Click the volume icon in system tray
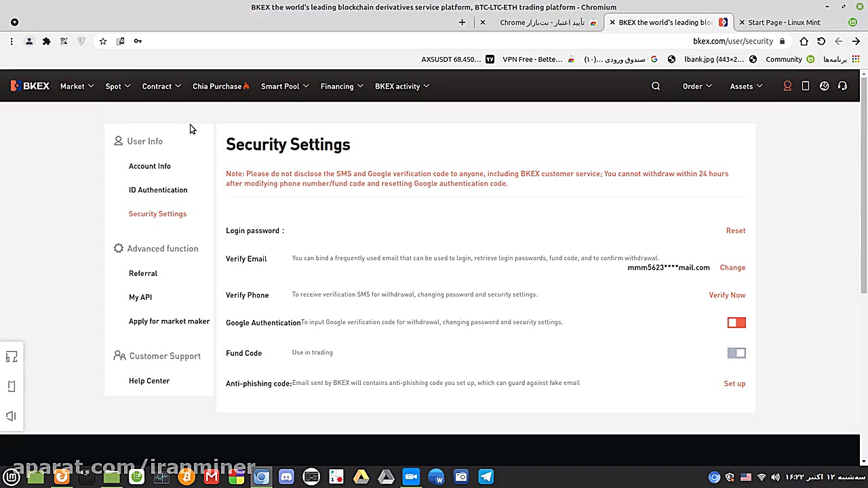Viewport: 868px width, 488px height. coord(775,477)
